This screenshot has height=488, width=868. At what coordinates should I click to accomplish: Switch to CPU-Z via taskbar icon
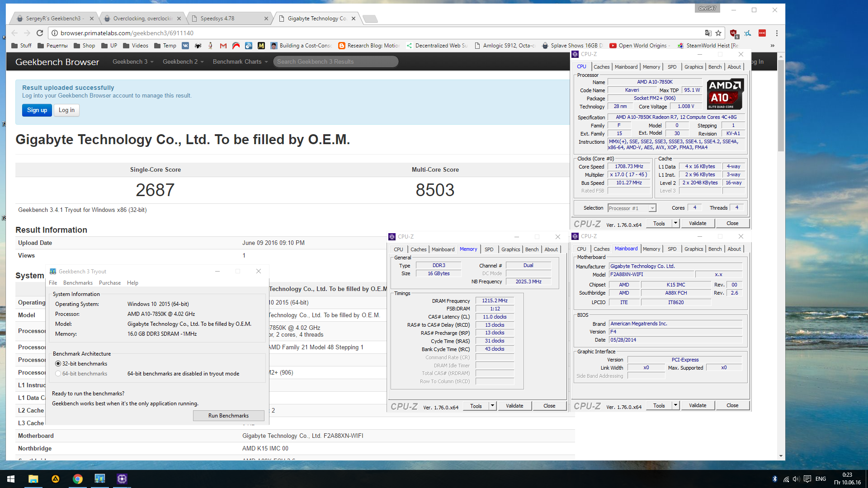(122, 479)
